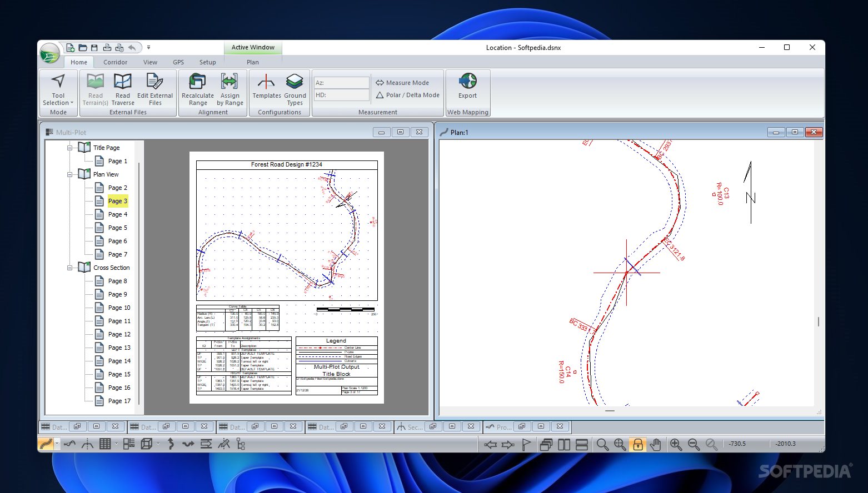Open the multi-plot layout icon
Viewport: 868px width, 493px height.
click(129, 444)
